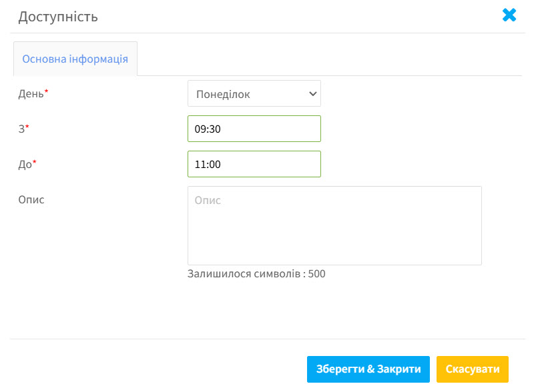
Task: Focus the З start time field
Action: point(254,129)
